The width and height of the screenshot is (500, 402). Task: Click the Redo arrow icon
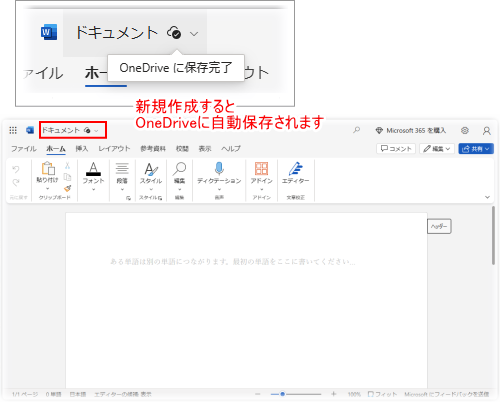16,182
